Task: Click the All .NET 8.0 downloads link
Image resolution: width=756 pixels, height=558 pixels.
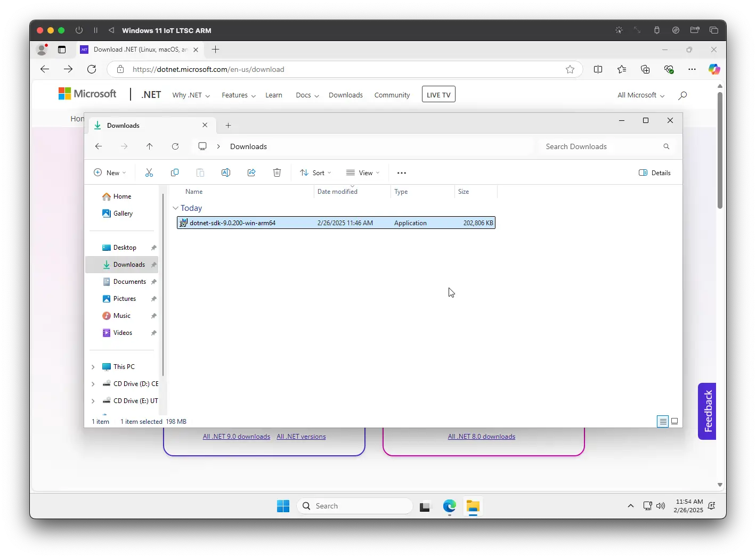Action: pos(481,437)
